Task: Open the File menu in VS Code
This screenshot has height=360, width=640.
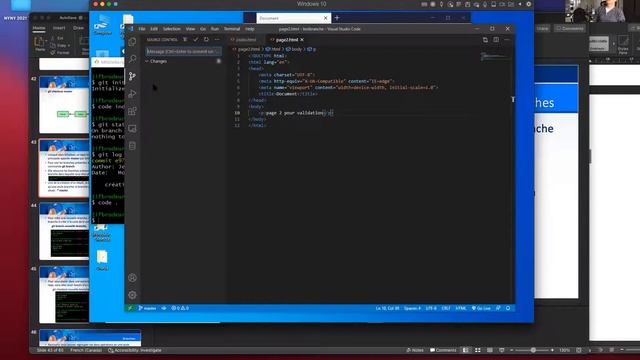Action: [x=142, y=29]
